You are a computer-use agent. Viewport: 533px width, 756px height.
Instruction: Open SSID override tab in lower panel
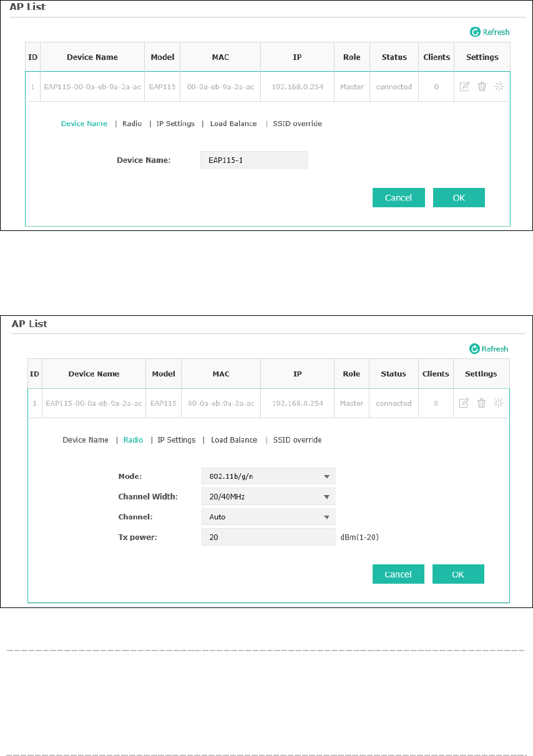pos(297,440)
